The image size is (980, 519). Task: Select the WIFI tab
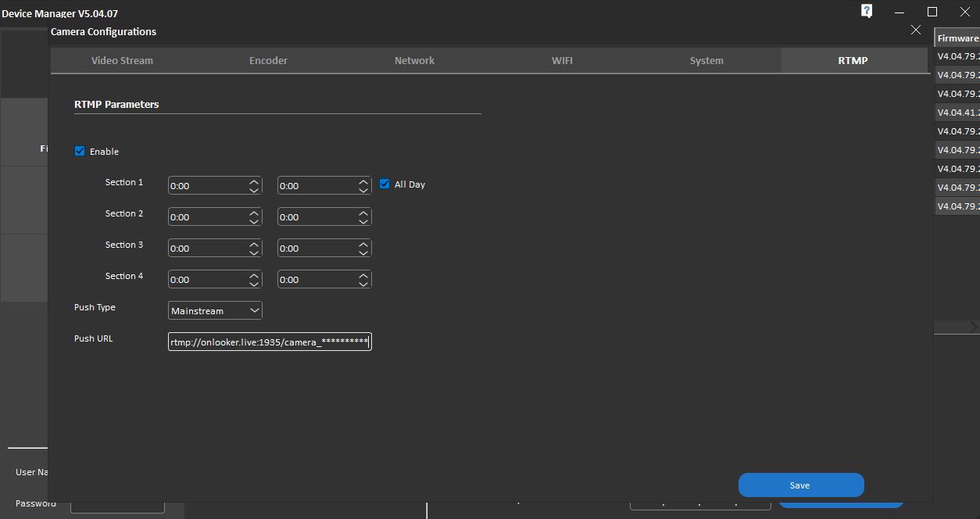[562, 60]
